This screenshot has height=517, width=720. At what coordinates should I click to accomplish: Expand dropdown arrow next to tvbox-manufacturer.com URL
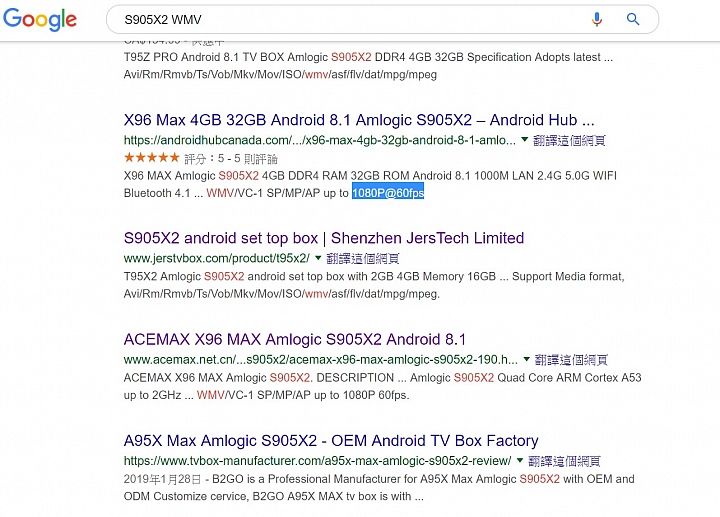[520, 460]
